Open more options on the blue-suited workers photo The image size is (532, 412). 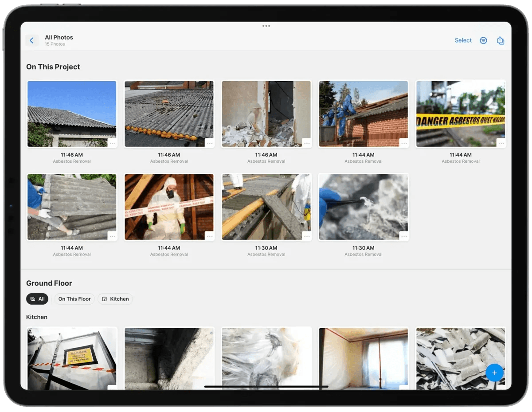tap(404, 143)
